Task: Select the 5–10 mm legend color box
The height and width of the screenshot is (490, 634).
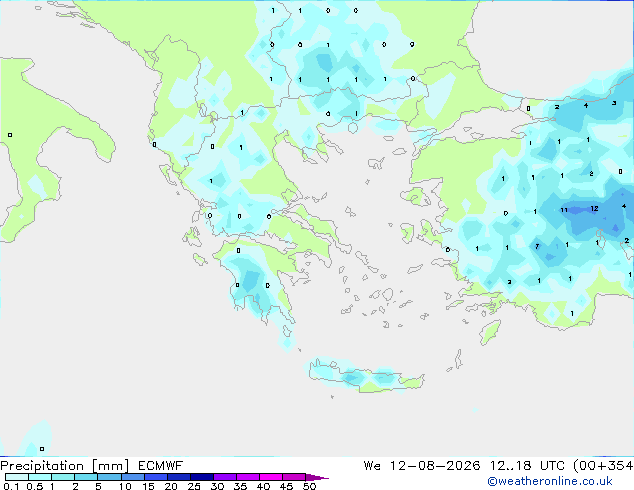Action: pos(109,477)
